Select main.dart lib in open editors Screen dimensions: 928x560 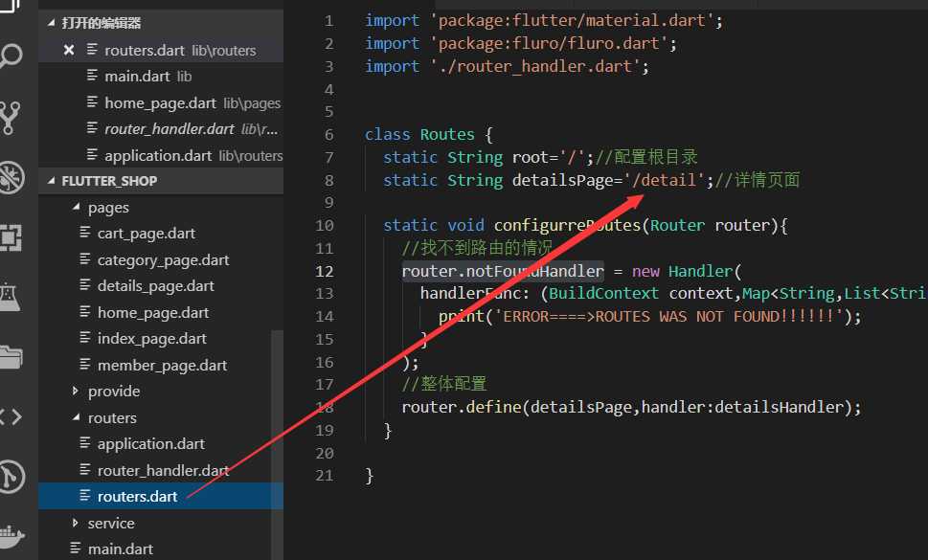point(161,77)
